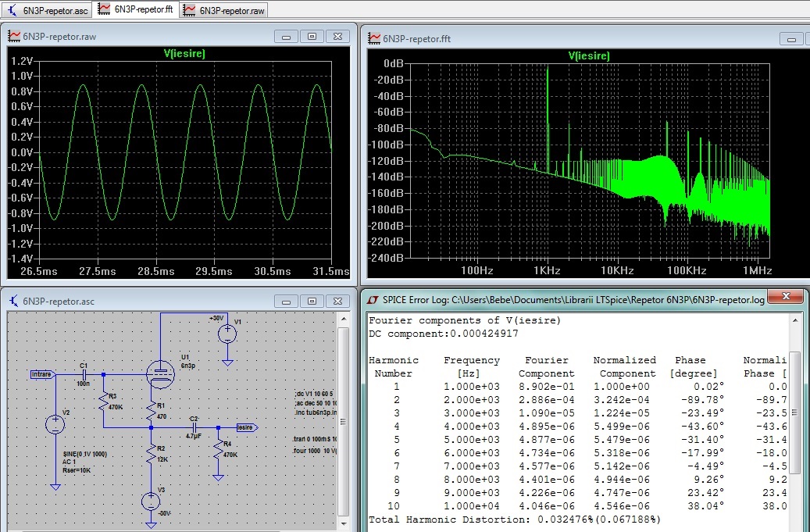Click the waveform icon in .raw title bar
The width and height of the screenshot is (810, 532).
click(13, 37)
